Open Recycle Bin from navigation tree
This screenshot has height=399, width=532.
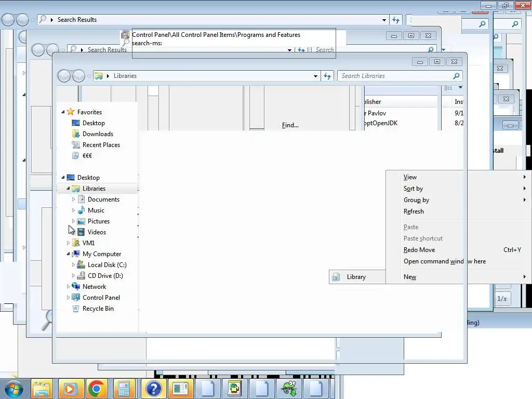(x=98, y=309)
